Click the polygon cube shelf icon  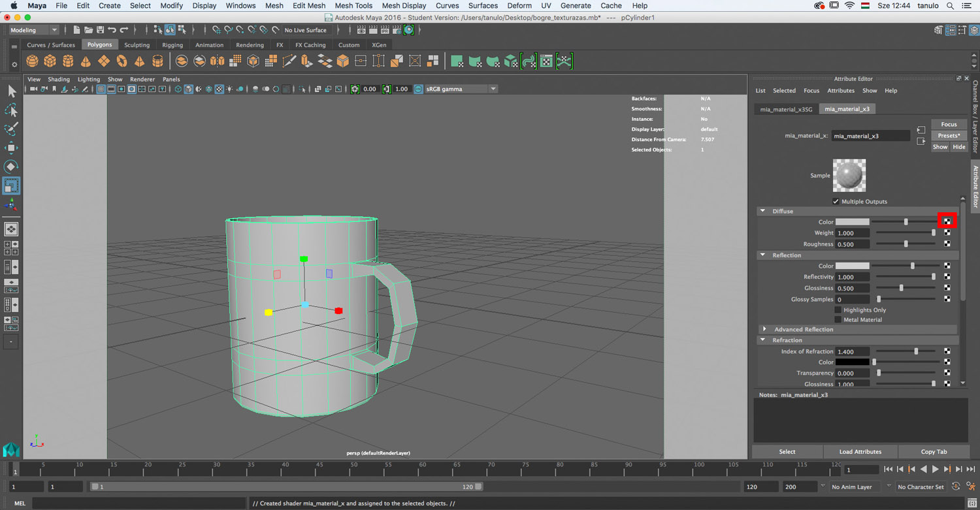(x=50, y=61)
